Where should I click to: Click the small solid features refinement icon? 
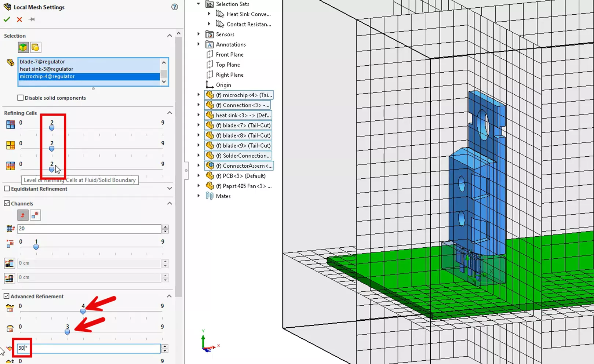click(x=10, y=308)
